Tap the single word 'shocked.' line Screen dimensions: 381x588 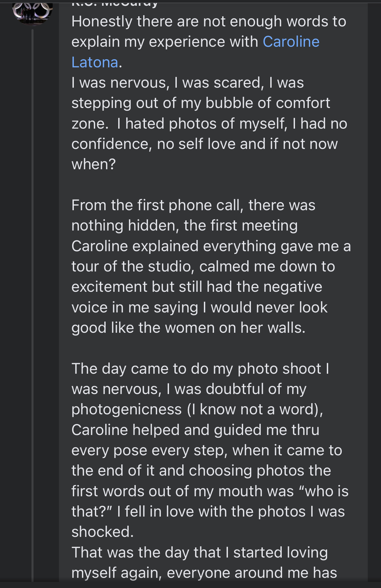103,532
